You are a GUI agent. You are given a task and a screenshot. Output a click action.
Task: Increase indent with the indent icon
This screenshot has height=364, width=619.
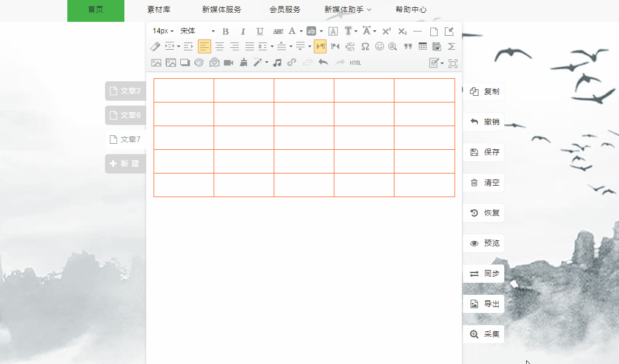tap(188, 47)
